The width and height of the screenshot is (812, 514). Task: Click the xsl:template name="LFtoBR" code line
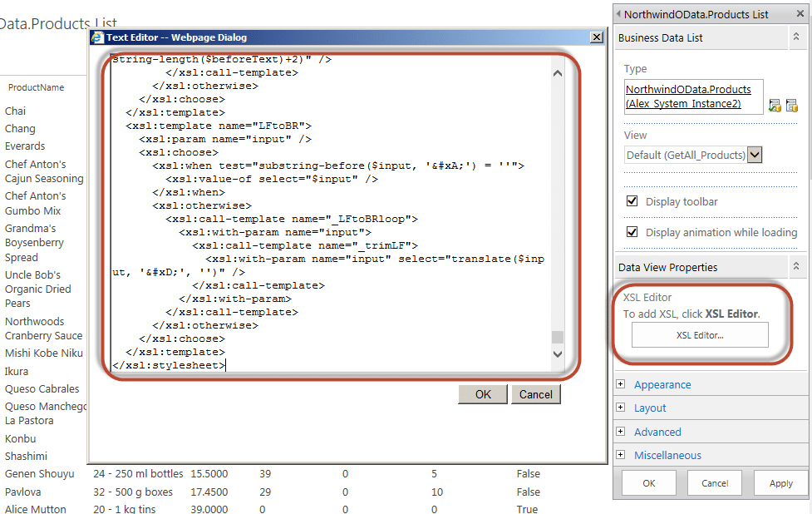tap(219, 126)
